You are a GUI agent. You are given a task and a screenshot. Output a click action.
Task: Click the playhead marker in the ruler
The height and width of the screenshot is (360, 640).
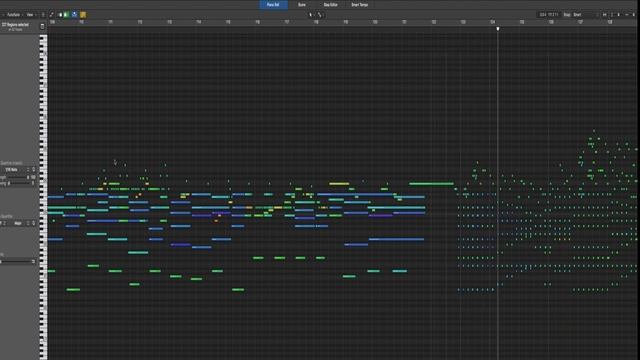[x=498, y=29]
